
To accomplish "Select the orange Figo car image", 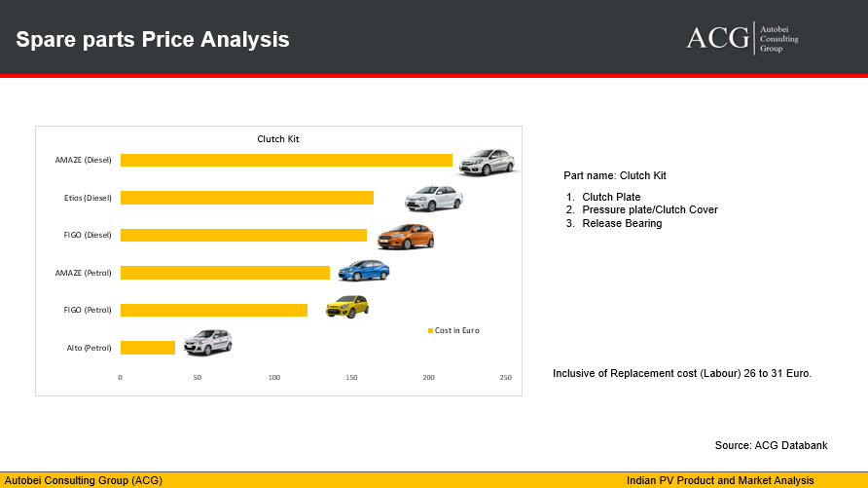I will 406,237.
